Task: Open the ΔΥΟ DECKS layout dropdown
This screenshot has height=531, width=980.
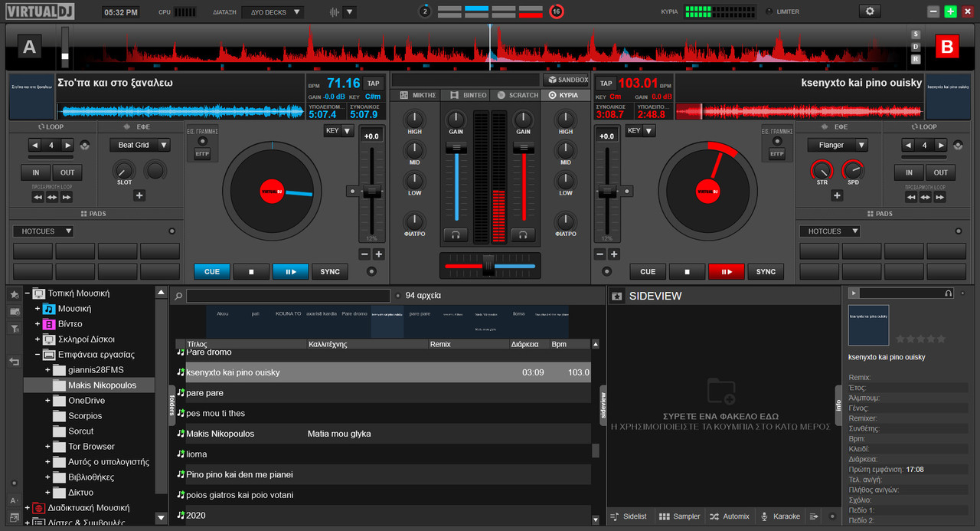Action: coord(273,12)
